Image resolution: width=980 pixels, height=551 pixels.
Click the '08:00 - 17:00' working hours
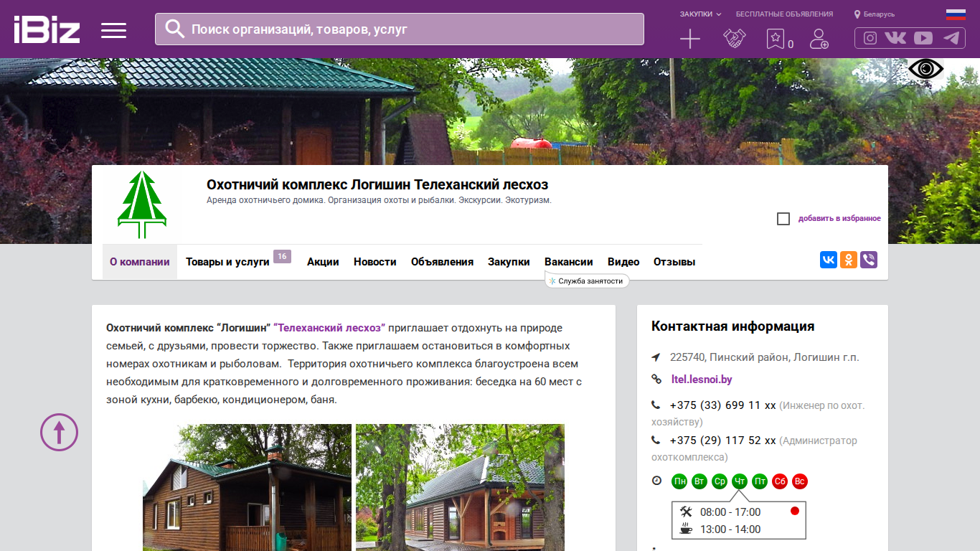(x=730, y=512)
